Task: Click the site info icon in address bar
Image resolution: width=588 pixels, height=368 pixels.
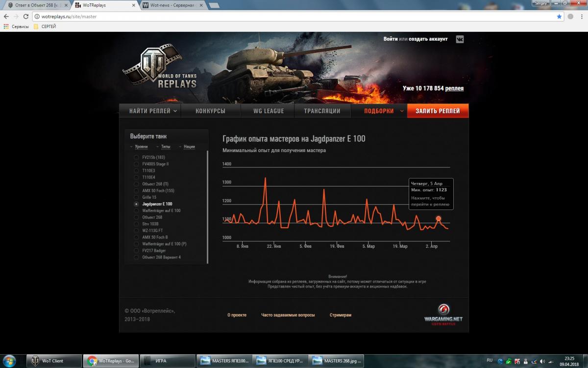Action: point(37,16)
